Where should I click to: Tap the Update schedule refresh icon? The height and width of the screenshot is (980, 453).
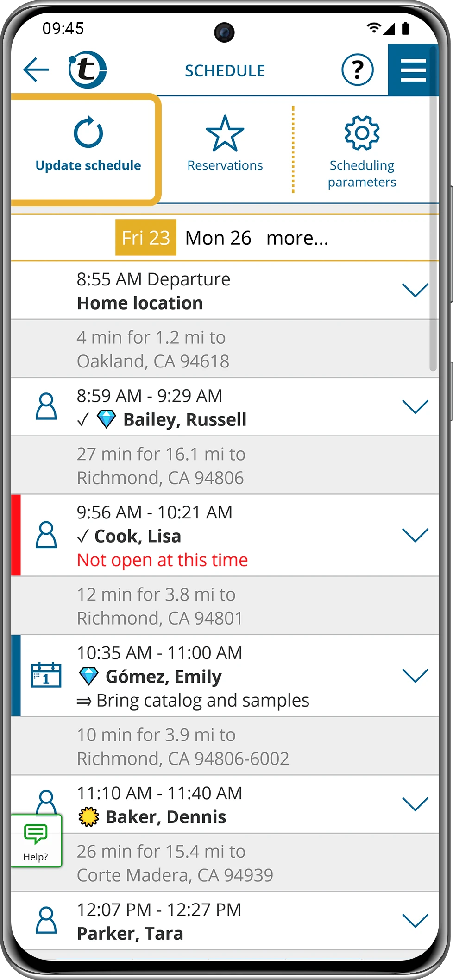88,133
